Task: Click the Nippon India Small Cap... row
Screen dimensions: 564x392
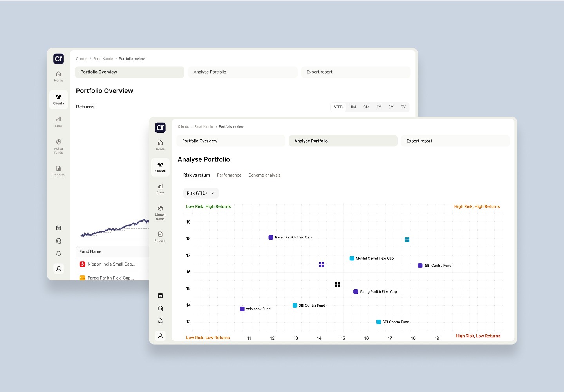Action: [112, 264]
